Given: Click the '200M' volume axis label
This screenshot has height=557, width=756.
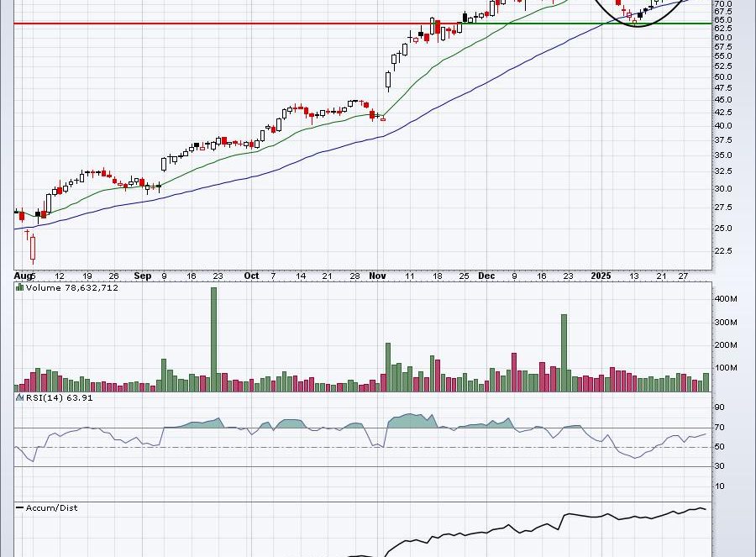Looking at the screenshot, I should coord(726,345).
